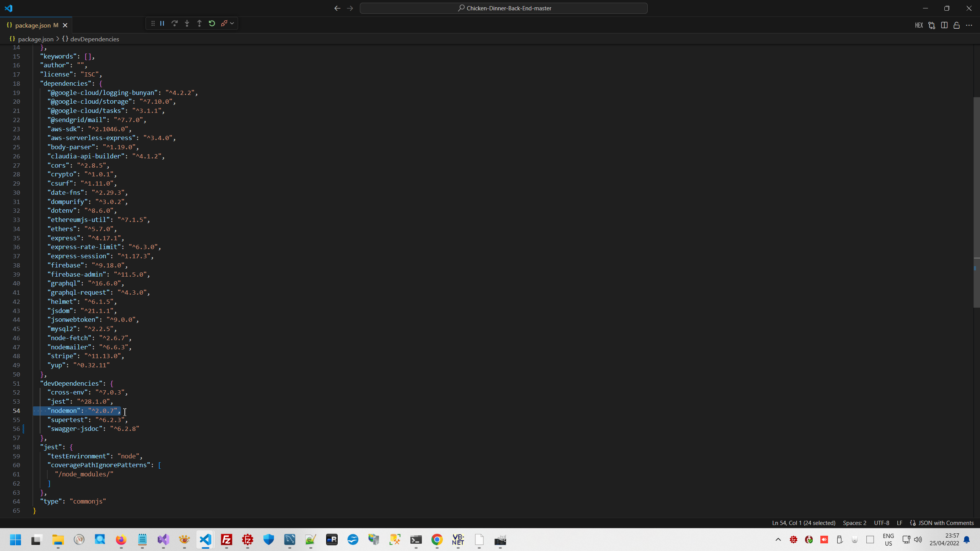
Task: Restart the debug session with the green icon
Action: pyautogui.click(x=212, y=23)
